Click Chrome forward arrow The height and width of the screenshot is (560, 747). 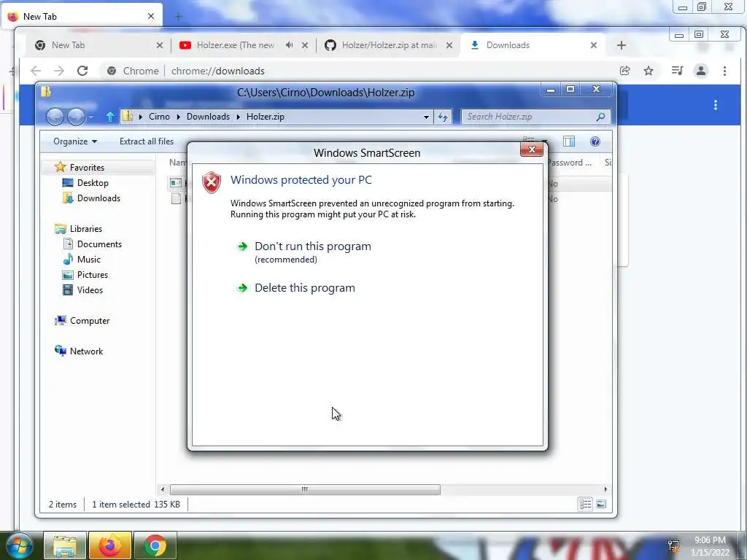click(x=58, y=71)
